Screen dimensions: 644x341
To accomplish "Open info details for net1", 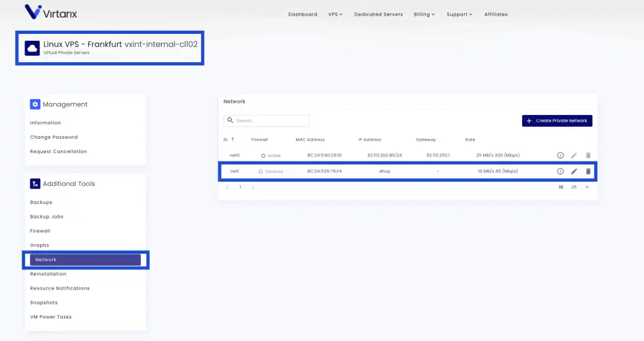I will click(x=560, y=171).
